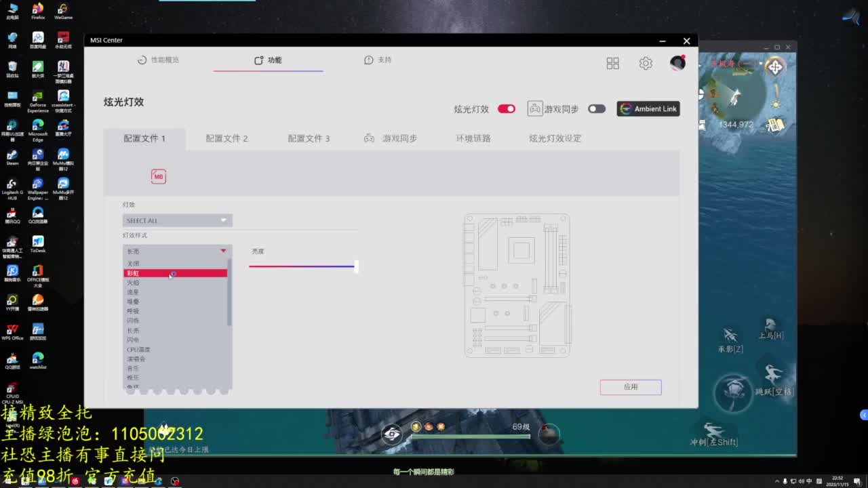Image resolution: width=868 pixels, height=488 pixels.
Task: Collapse the 灯效样式 style dropdown
Action: 224,250
